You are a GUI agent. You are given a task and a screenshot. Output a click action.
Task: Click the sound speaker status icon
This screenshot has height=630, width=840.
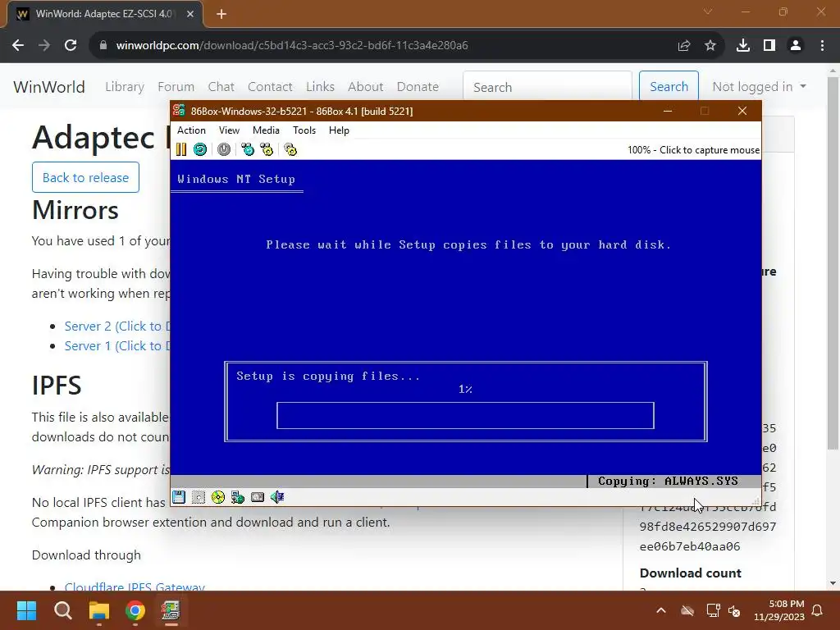[277, 497]
